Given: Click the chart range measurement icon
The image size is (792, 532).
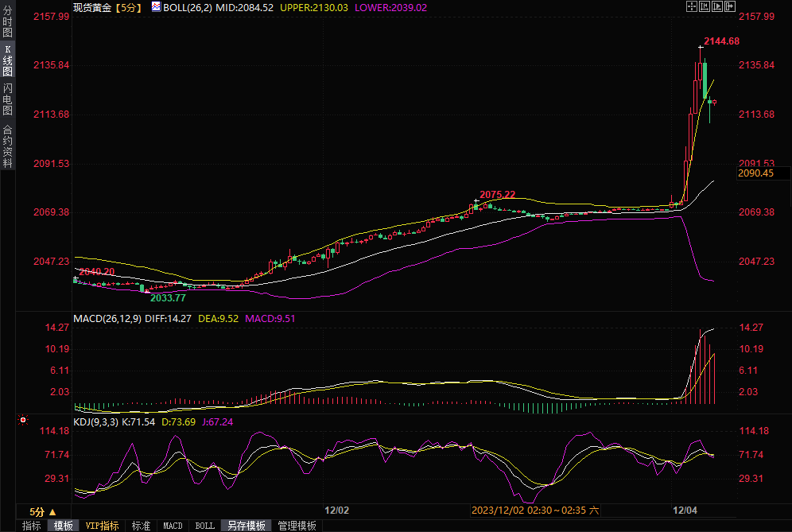Looking at the screenshot, I should [x=704, y=6].
